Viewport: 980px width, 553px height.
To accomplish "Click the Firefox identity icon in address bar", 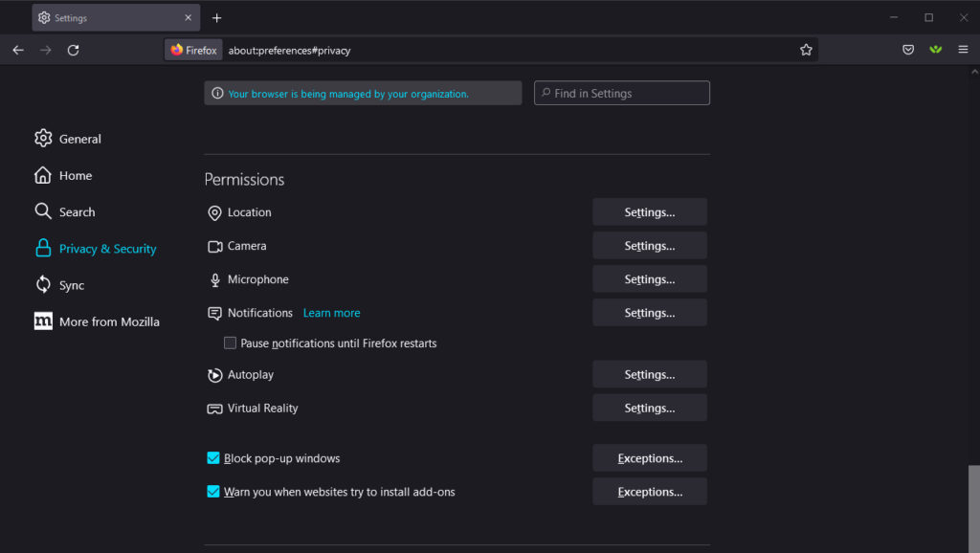I will point(193,50).
